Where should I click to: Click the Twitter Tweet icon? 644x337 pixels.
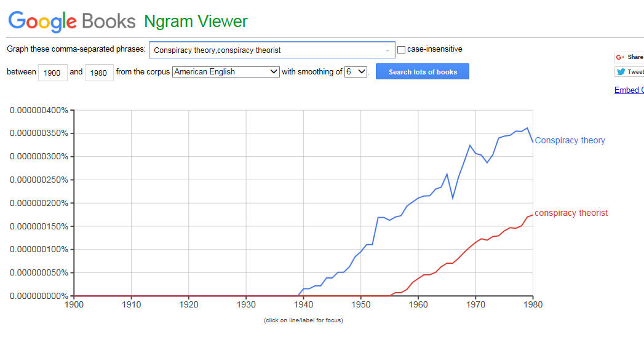pyautogui.click(x=621, y=71)
